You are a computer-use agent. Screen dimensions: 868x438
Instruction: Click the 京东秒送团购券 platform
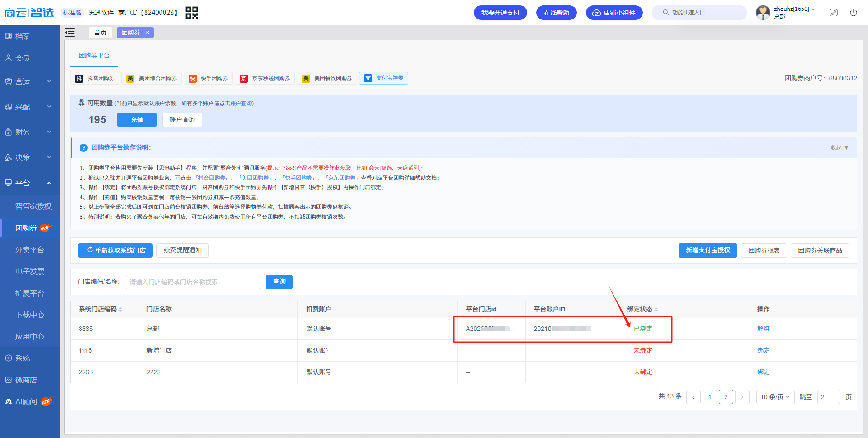click(265, 78)
